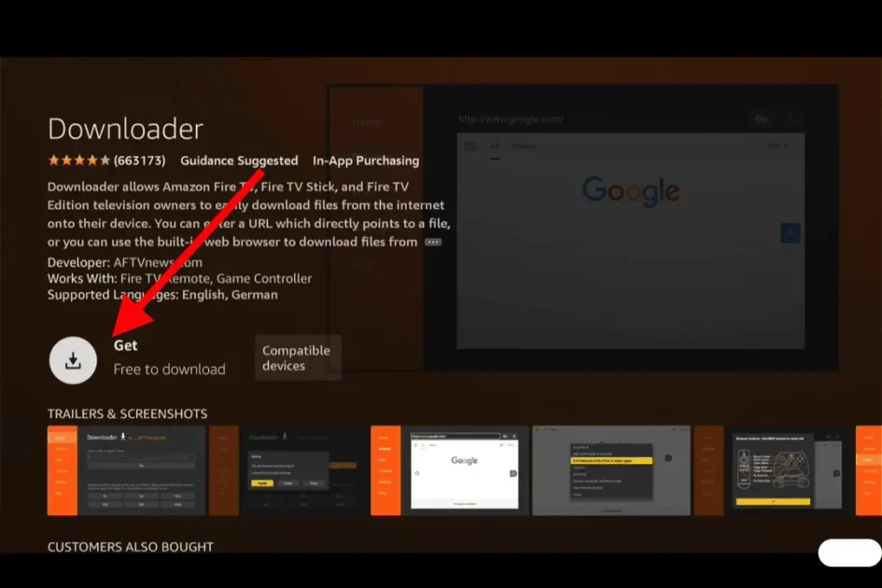
Task: Click the Get label text
Action: [x=126, y=345]
